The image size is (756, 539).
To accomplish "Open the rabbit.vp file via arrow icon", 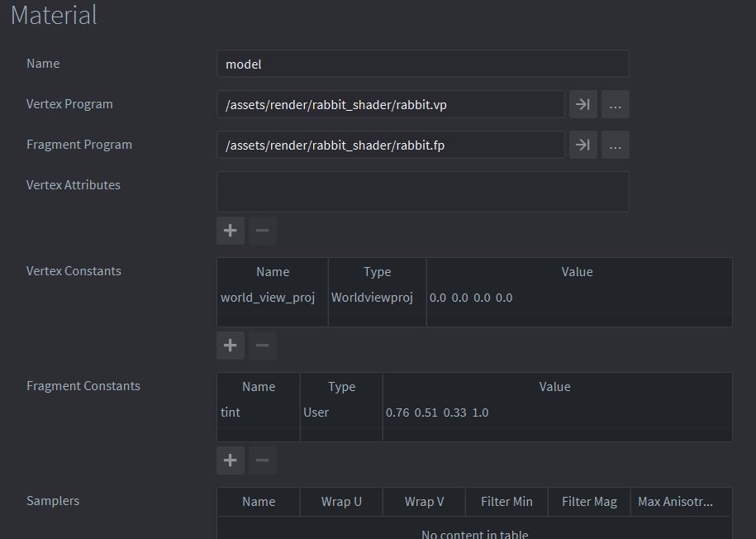I will click(x=582, y=104).
